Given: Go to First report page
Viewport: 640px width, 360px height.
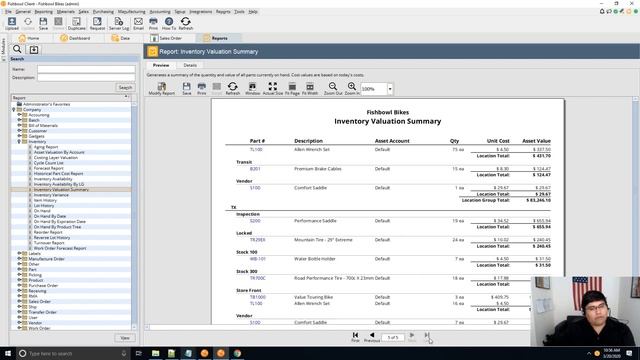Looking at the screenshot, I should click(x=356, y=337).
